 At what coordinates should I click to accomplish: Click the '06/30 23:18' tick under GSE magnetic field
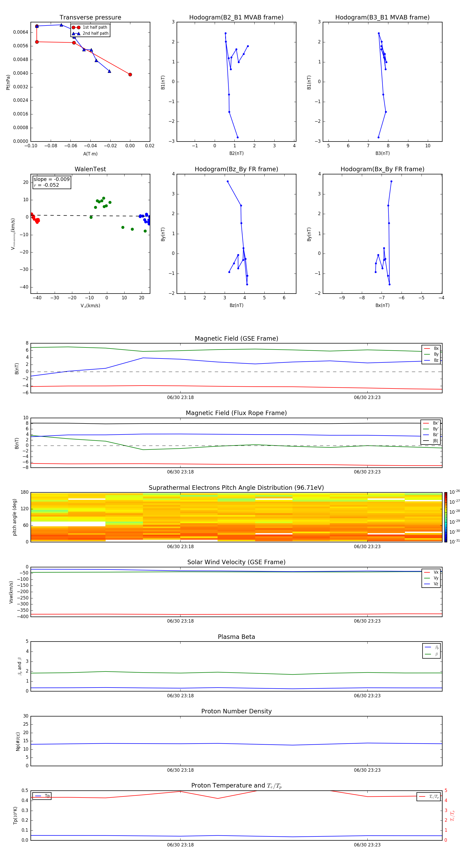tap(181, 397)
